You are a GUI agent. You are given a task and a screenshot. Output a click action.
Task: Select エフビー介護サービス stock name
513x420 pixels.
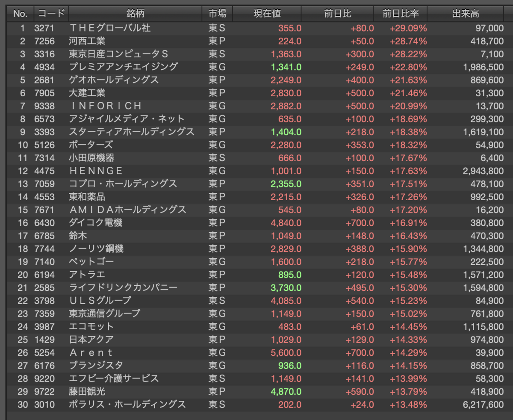tap(114, 379)
